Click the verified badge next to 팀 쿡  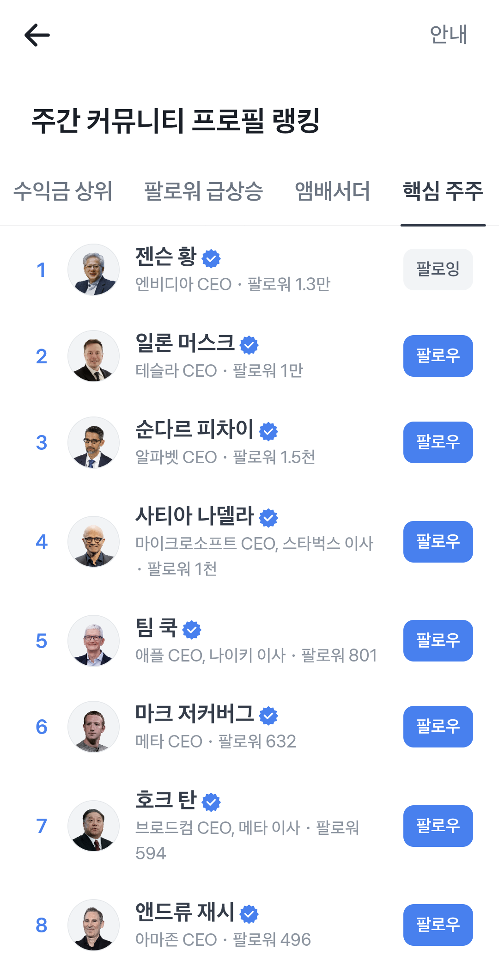point(192,630)
